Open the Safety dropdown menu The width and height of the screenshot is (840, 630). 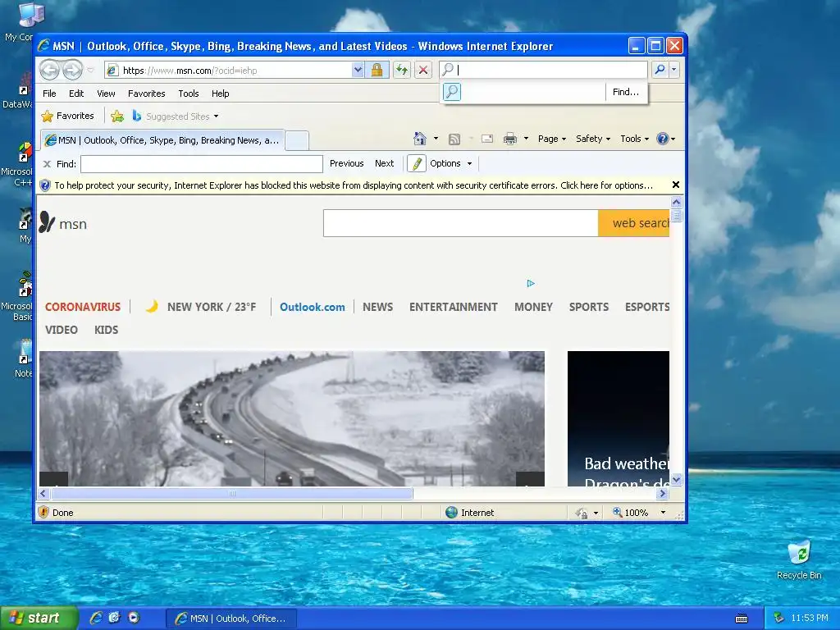(593, 139)
